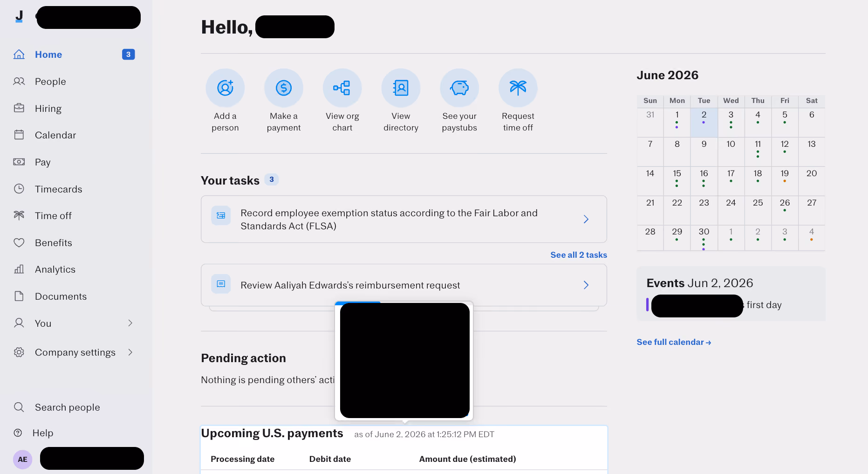Viewport: 868px width, 474px height.
Task: Open the FLSA exemption status task arrow
Action: [586, 219]
